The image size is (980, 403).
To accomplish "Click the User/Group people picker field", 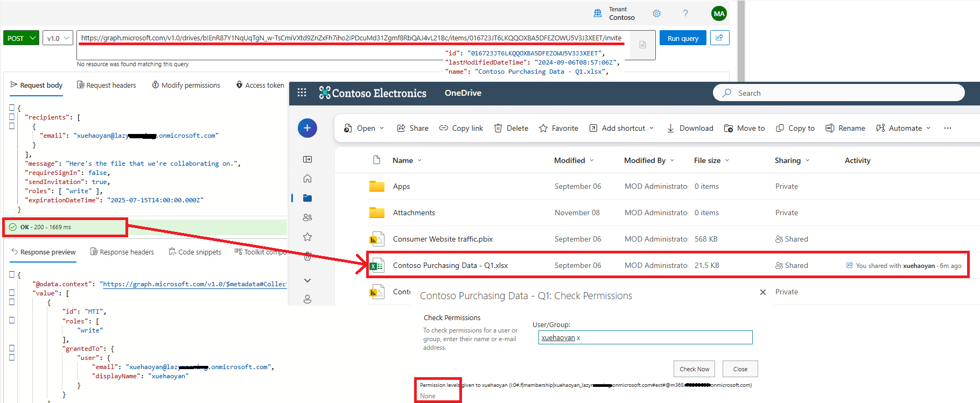I will (645, 337).
